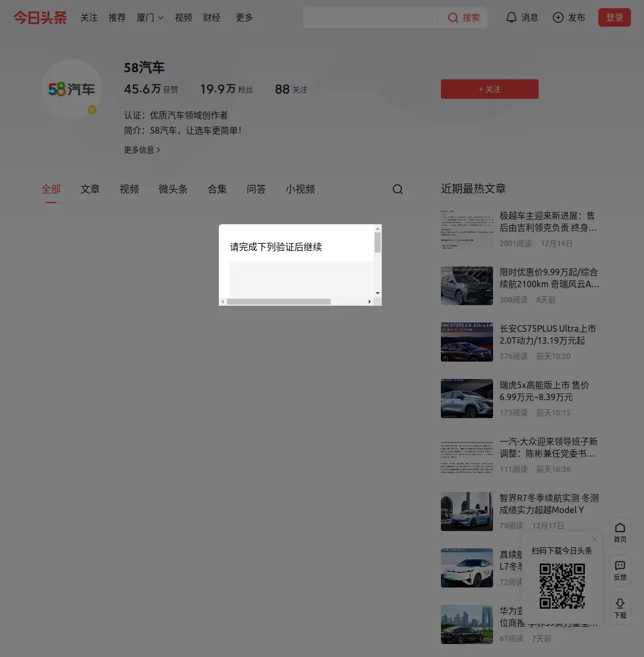The image size is (644, 657).
Task: Click the 简介：58汽车，让选车更简单 line
Action: [x=183, y=130]
